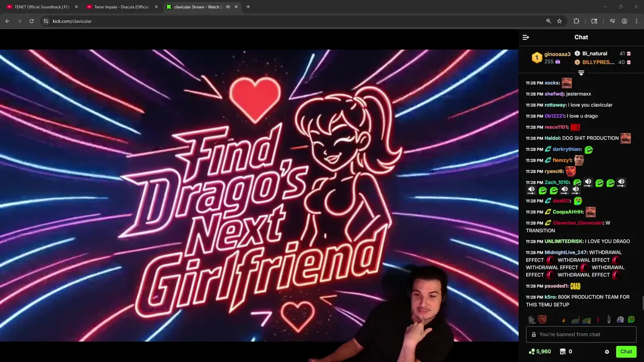Open the browser profile avatar
The width and height of the screenshot is (644, 362).
pos(624,21)
